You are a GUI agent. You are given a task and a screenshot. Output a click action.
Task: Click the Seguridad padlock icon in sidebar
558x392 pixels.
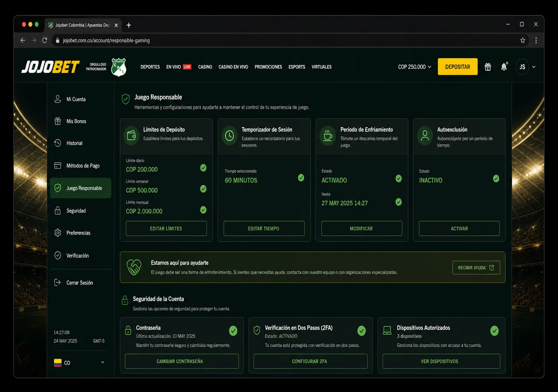[58, 210]
